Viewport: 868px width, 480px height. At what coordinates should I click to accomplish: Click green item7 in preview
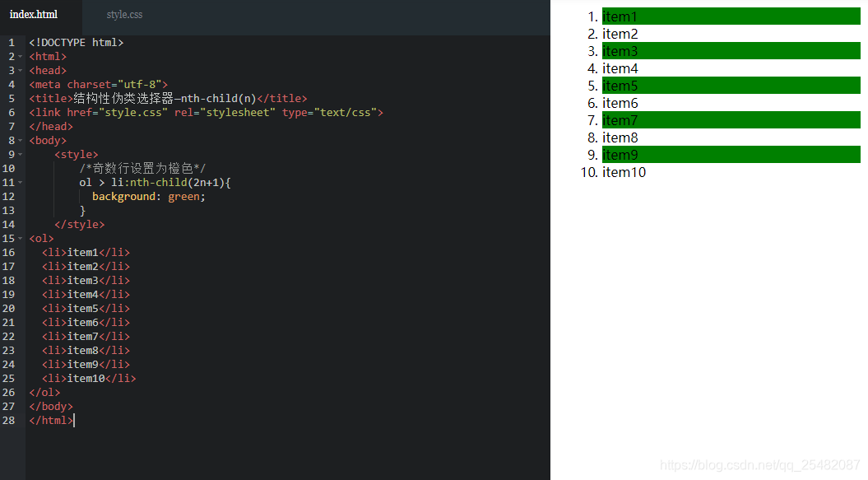point(731,119)
